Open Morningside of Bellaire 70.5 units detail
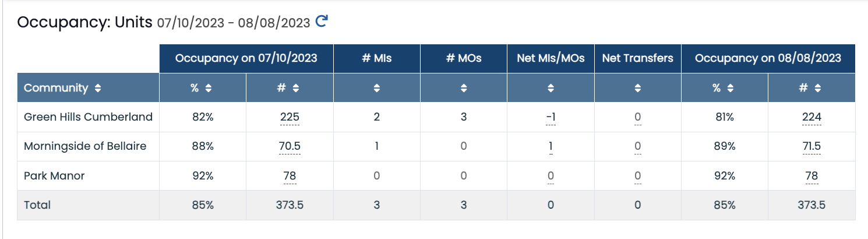This screenshot has height=239, width=868. pyautogui.click(x=290, y=146)
